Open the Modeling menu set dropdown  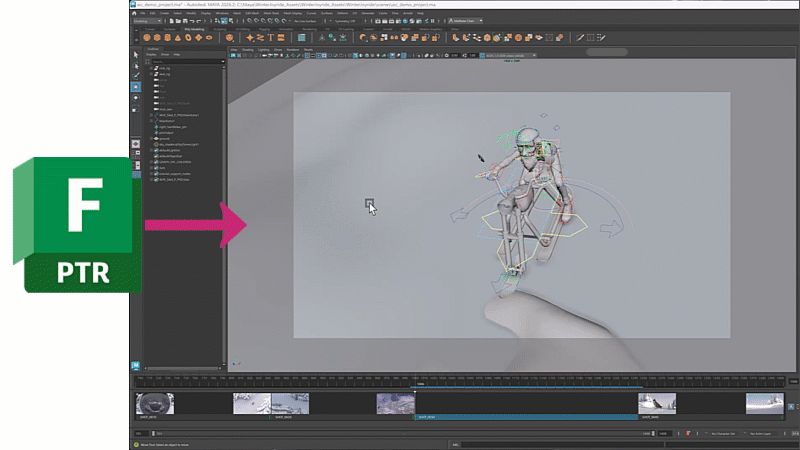147,21
